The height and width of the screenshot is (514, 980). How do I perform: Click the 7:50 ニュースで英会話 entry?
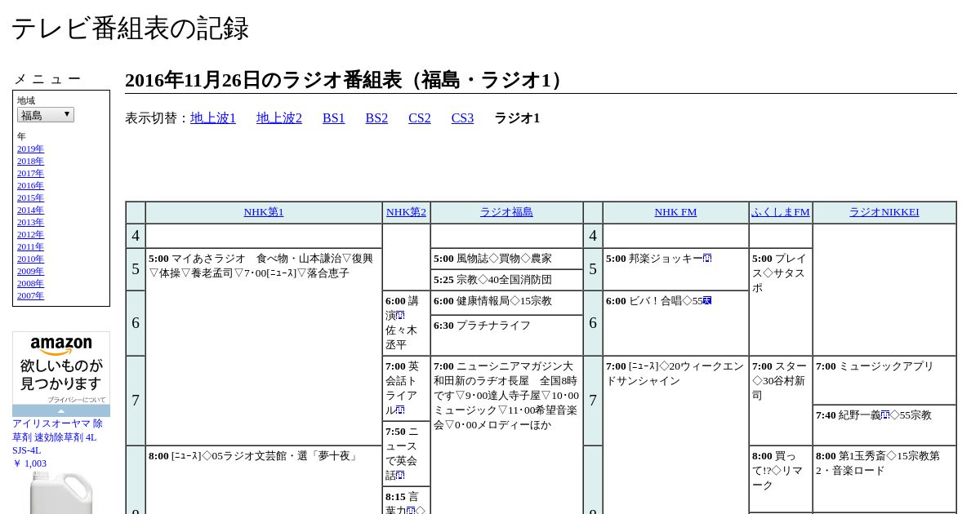(406, 454)
